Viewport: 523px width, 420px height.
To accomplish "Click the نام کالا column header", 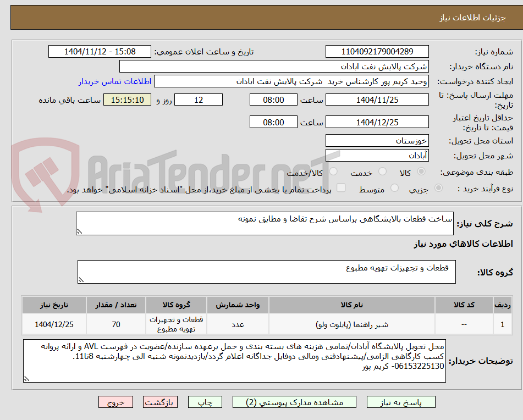I will click(x=351, y=305).
